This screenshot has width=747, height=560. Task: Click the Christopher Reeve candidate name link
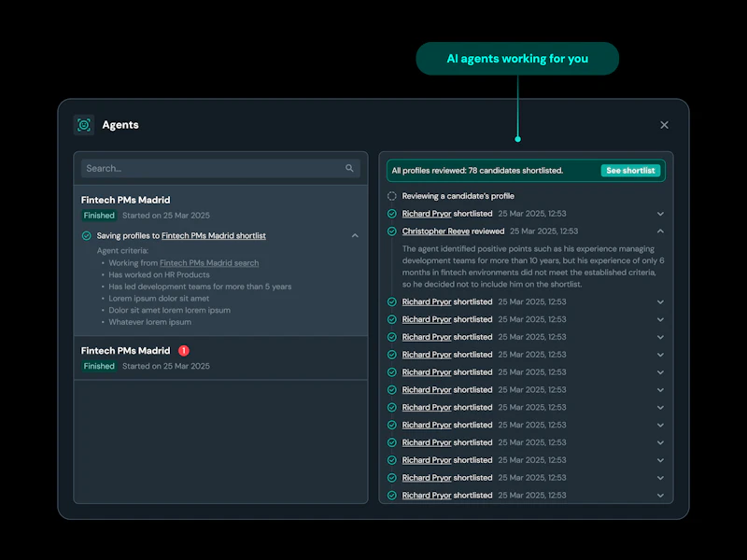coord(435,231)
